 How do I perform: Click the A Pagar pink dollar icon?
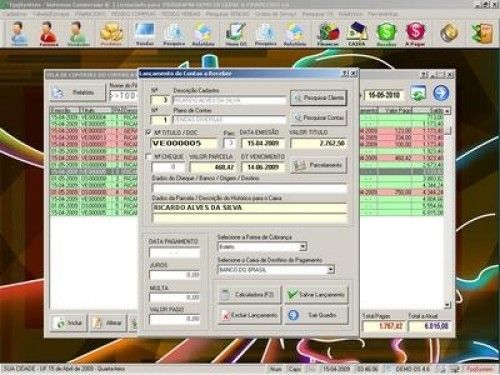tap(415, 33)
